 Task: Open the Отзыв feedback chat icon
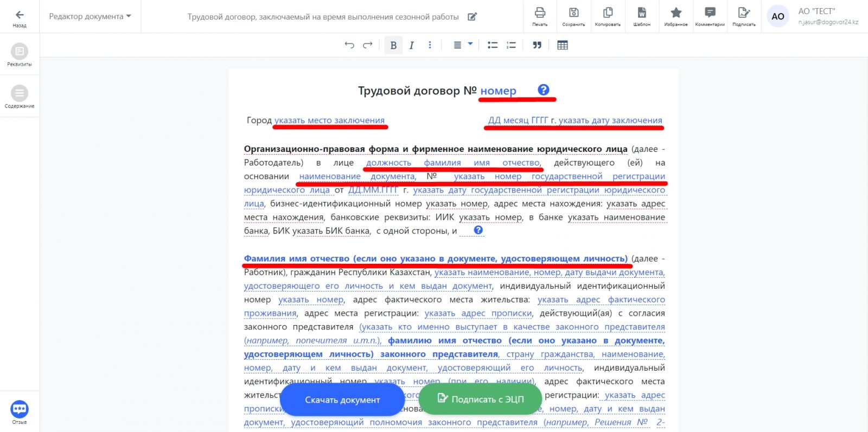pyautogui.click(x=20, y=412)
